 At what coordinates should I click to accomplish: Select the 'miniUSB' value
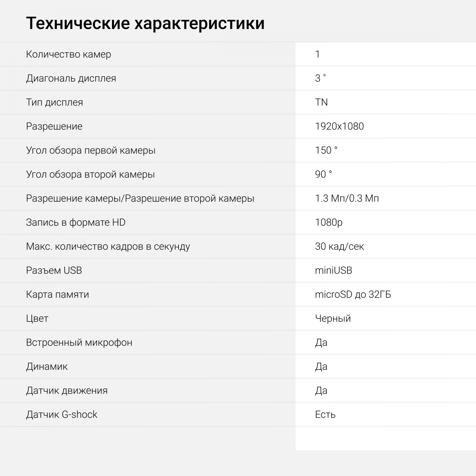tap(334, 271)
